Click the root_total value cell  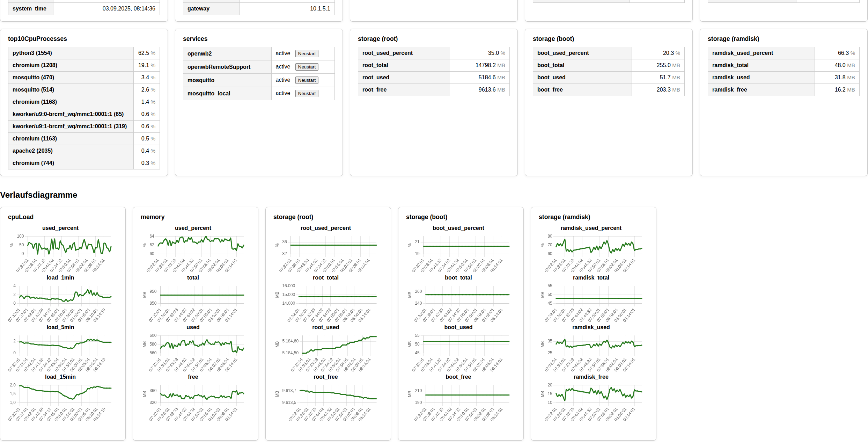click(x=479, y=65)
